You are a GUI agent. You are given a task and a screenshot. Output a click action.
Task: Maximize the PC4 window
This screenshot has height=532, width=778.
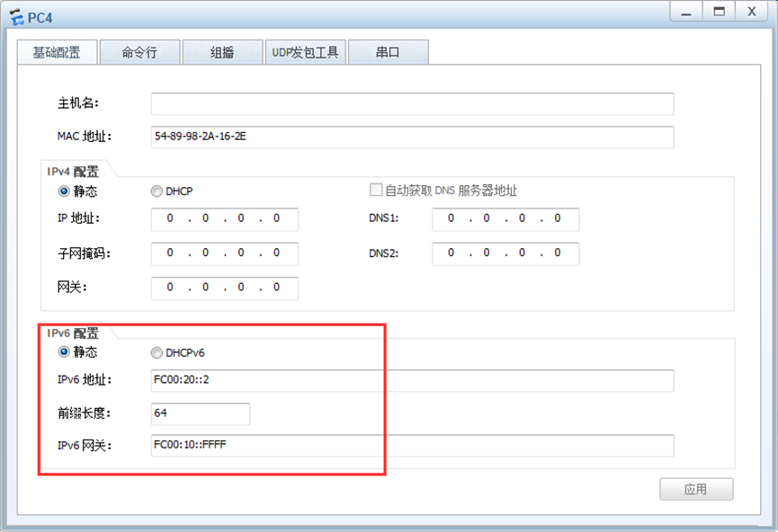pos(719,12)
